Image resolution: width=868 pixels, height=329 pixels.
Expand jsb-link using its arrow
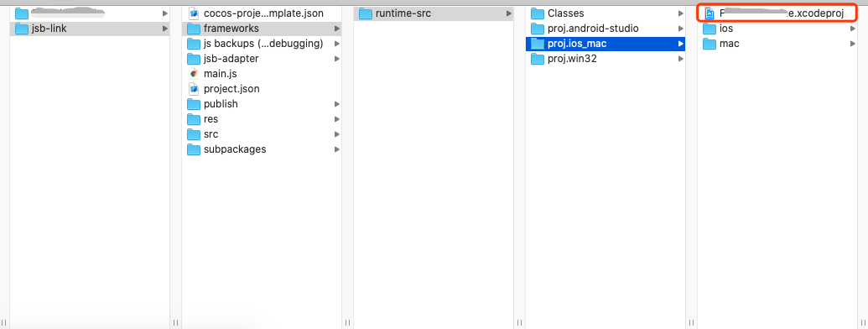pos(165,29)
